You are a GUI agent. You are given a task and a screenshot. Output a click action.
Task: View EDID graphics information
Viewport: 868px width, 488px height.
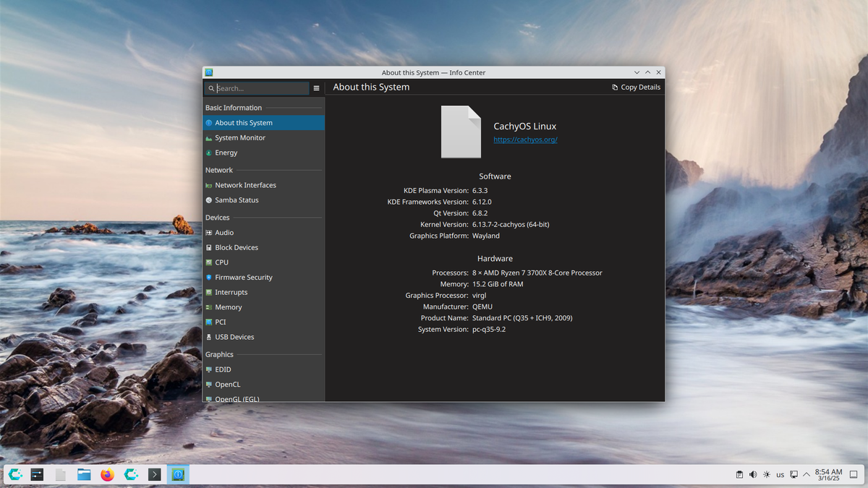point(263,369)
